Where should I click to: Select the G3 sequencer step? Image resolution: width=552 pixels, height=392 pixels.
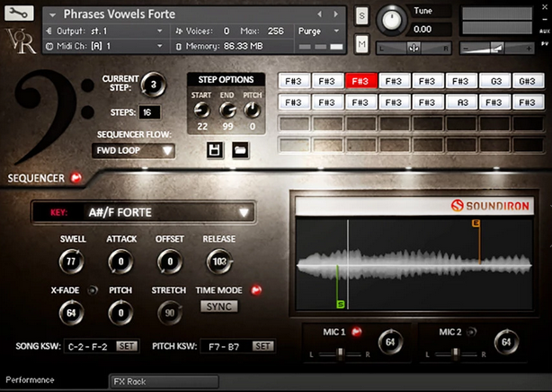(x=495, y=81)
